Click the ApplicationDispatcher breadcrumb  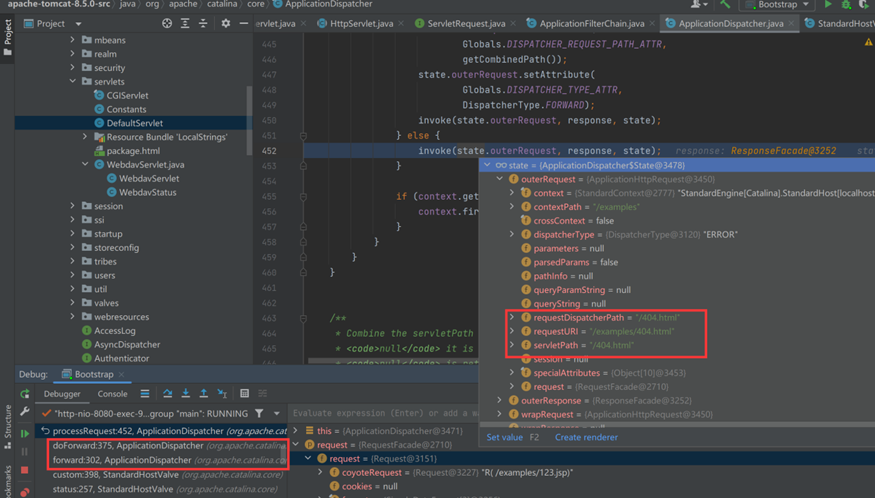coord(329,4)
